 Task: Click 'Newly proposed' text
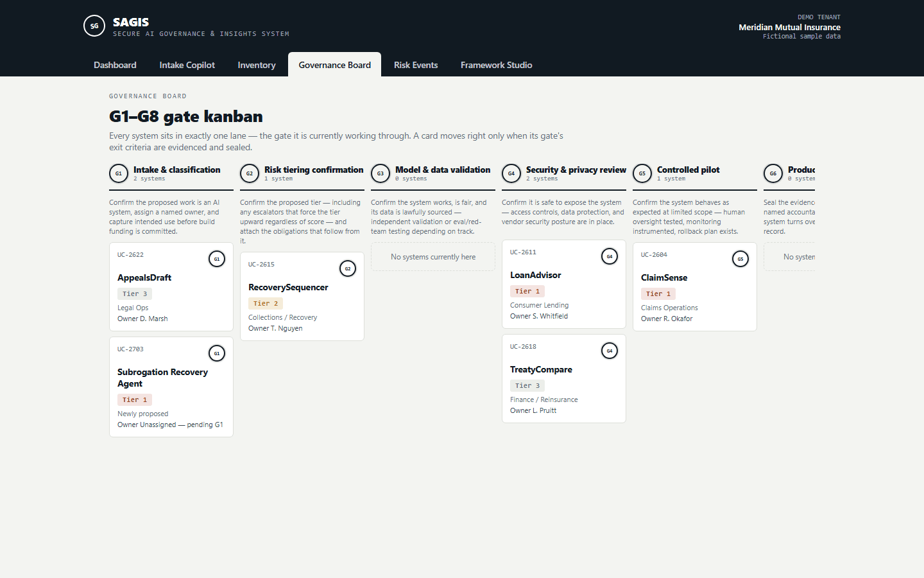[142, 414]
